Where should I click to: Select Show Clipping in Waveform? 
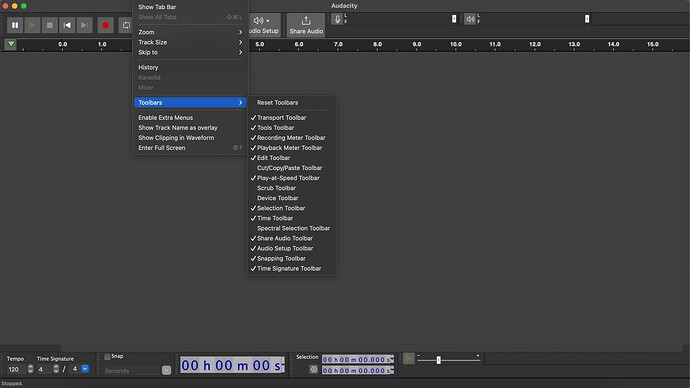click(190, 138)
